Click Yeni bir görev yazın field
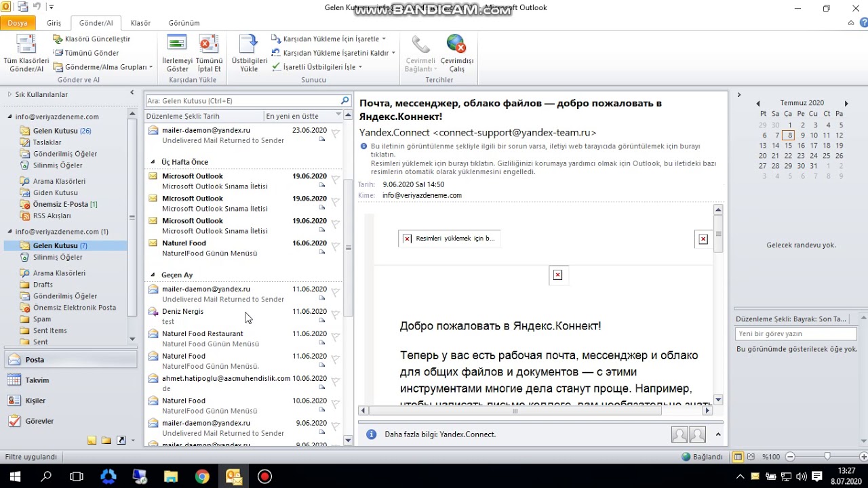868x488 pixels. click(x=795, y=334)
